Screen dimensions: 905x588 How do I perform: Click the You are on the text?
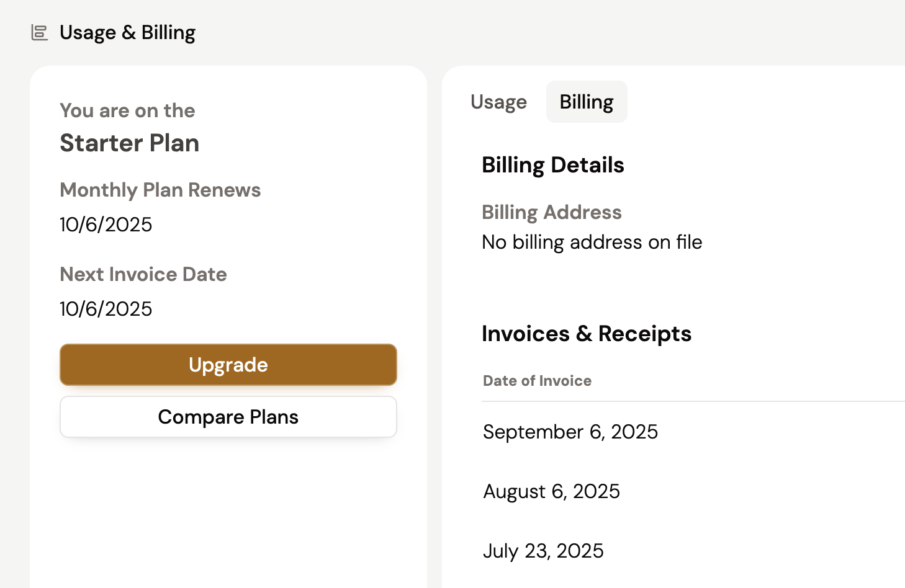[127, 110]
